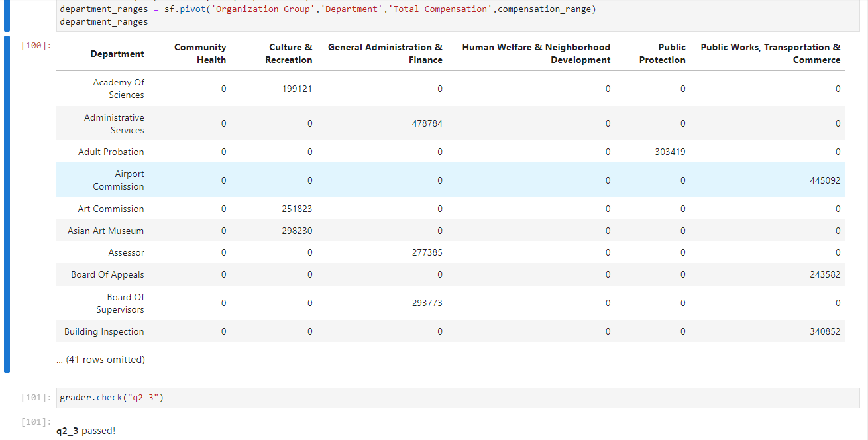The height and width of the screenshot is (440, 868).
Task: Select the Department column header
Action: tap(117, 53)
